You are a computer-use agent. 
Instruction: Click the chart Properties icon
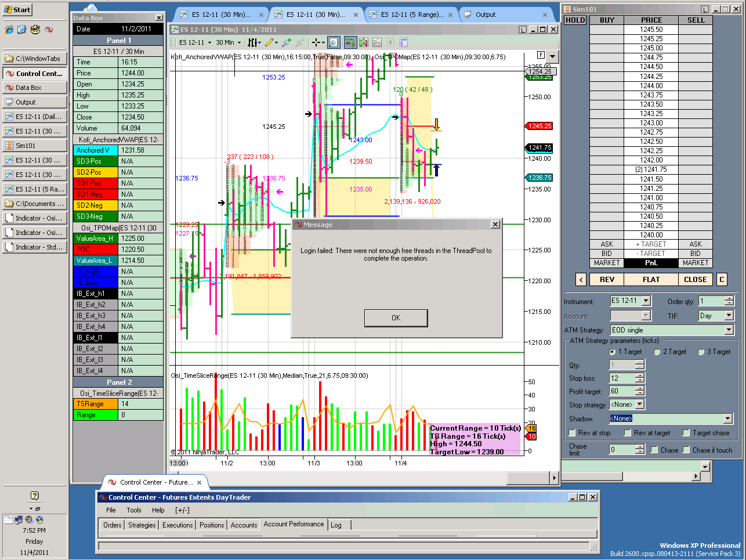[404, 42]
